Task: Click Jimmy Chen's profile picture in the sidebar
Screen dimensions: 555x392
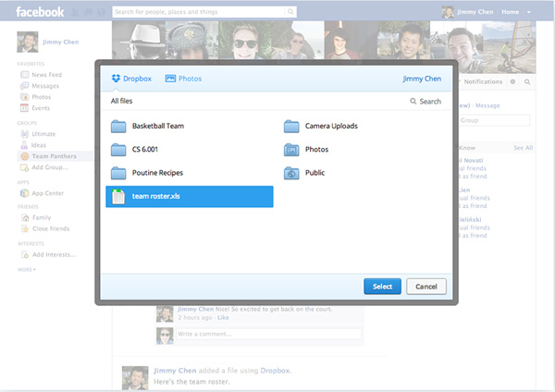Action: (28, 42)
